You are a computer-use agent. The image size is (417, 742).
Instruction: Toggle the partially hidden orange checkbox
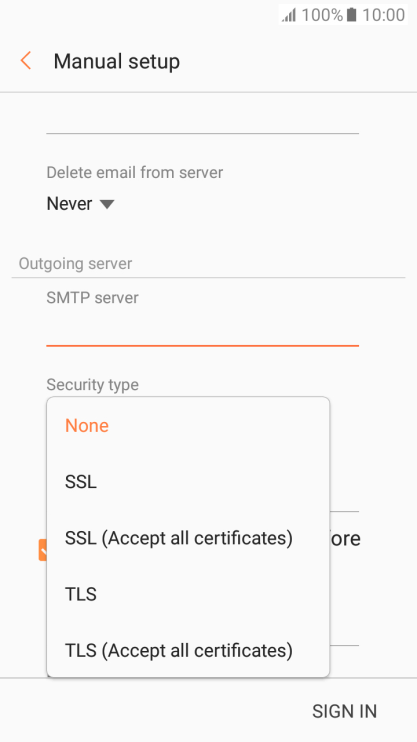[x=43, y=549]
